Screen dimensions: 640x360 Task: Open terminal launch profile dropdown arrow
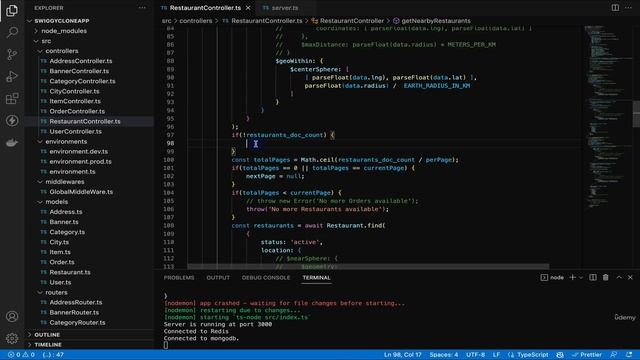click(580, 278)
